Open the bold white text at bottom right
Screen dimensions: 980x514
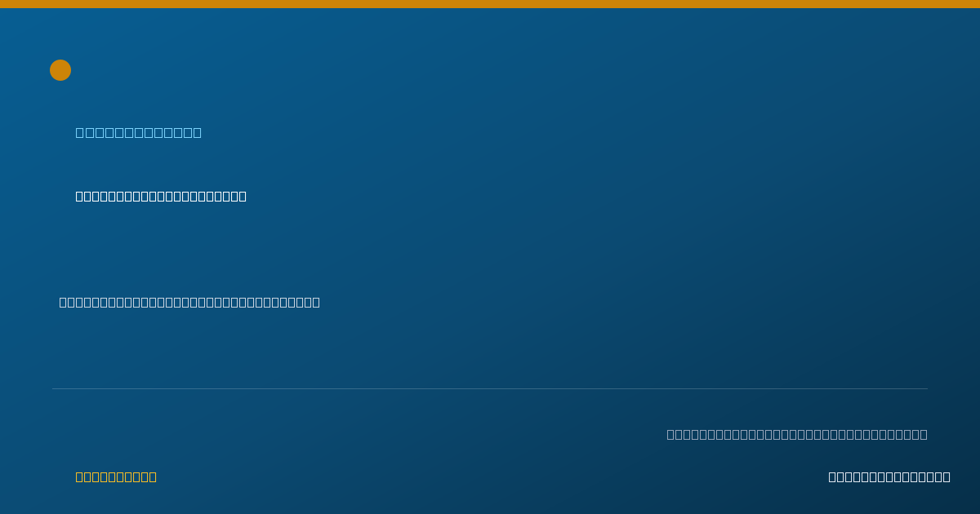pos(889,476)
